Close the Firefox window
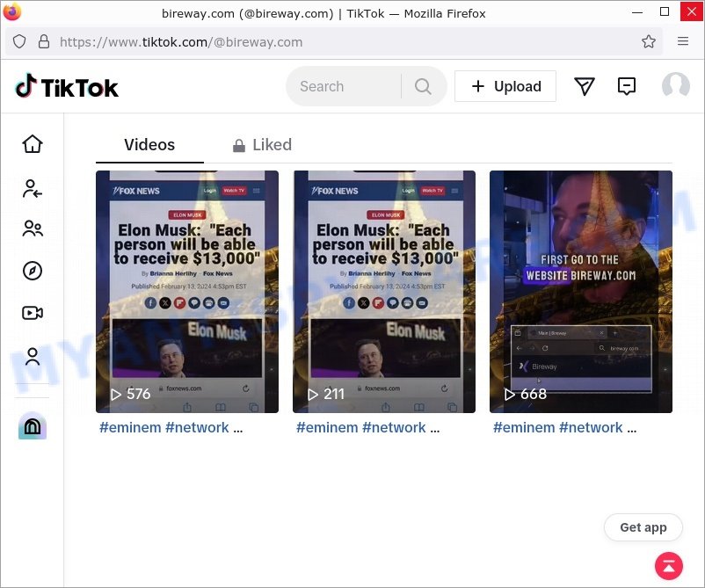The width and height of the screenshot is (705, 588). 692,11
